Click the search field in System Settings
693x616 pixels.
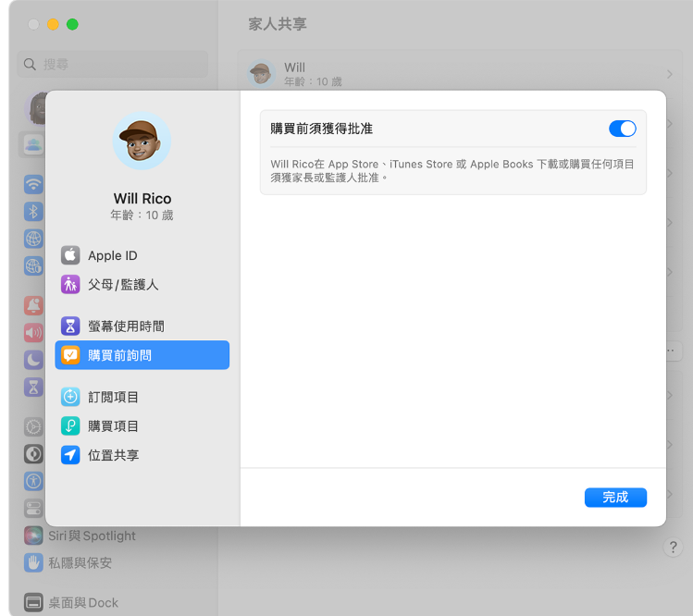click(x=112, y=64)
